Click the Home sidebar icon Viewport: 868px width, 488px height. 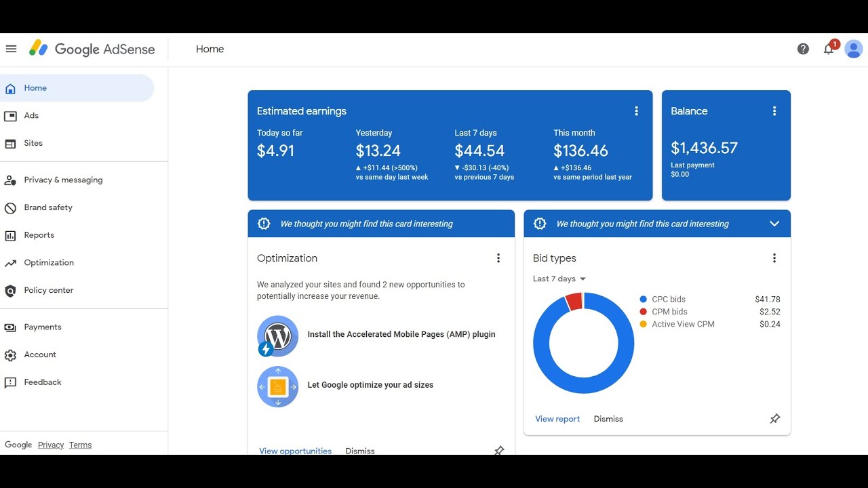10,88
